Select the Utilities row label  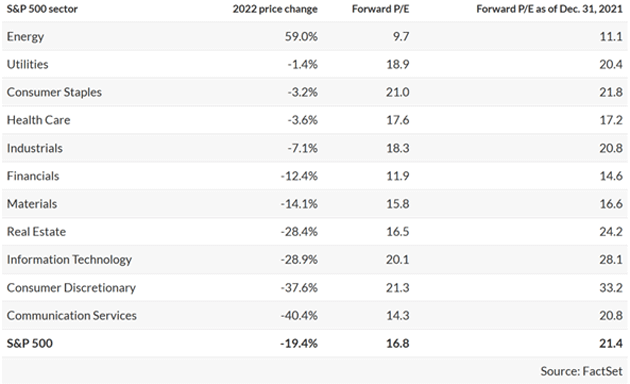27,64
